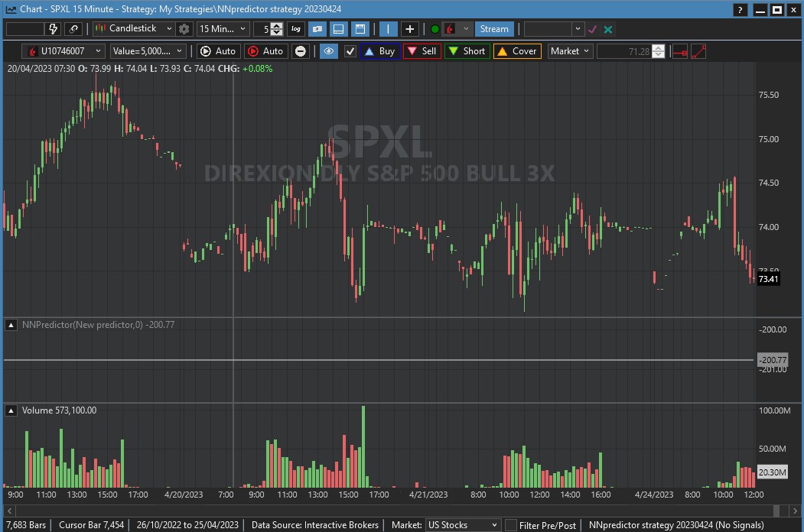Click the Buy button
Image resolution: width=804 pixels, height=532 pixels.
point(379,51)
